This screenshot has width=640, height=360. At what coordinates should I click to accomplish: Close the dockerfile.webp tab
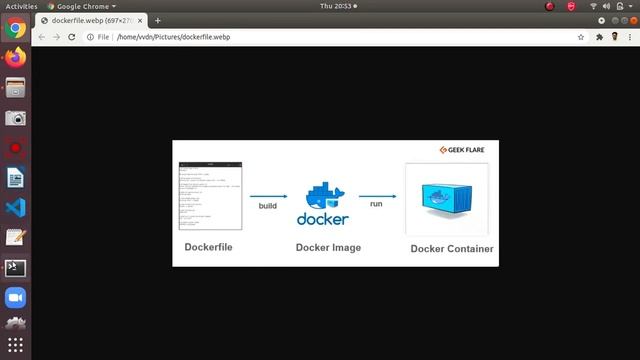pyautogui.click(x=140, y=20)
